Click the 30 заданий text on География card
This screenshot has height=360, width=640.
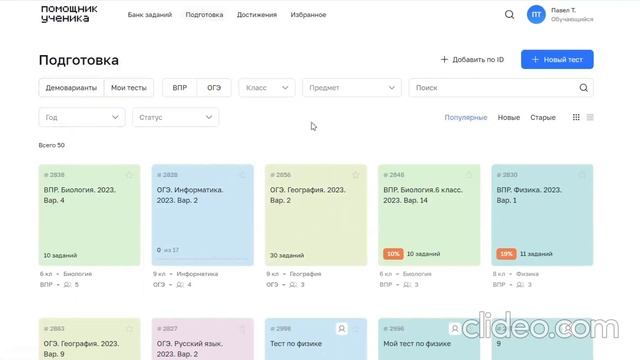tap(287, 255)
